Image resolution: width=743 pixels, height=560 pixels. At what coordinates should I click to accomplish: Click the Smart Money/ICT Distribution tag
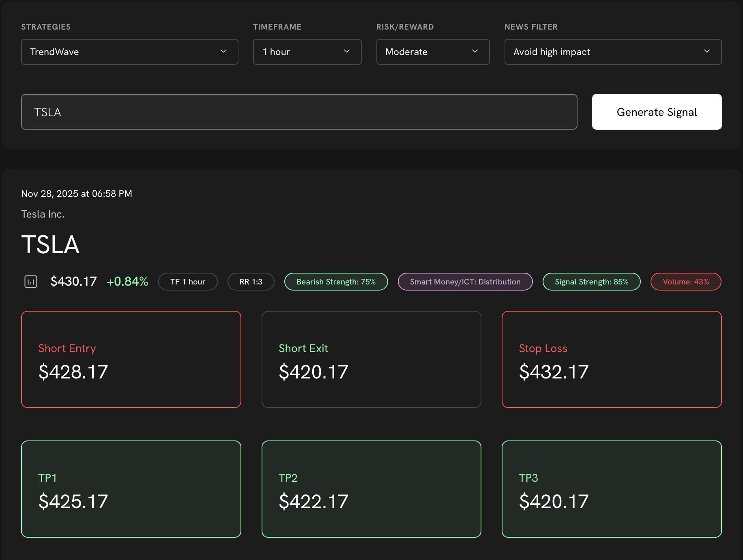coord(465,282)
